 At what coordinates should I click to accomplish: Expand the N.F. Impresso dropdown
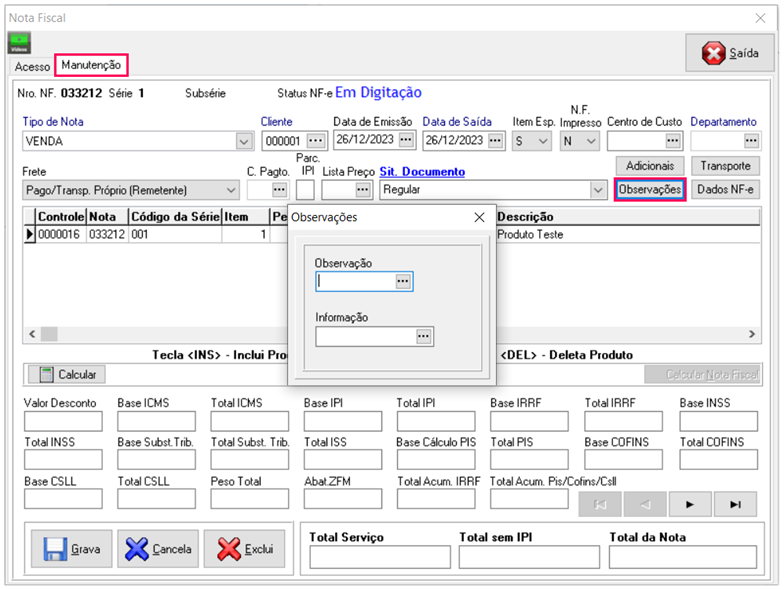tap(590, 141)
